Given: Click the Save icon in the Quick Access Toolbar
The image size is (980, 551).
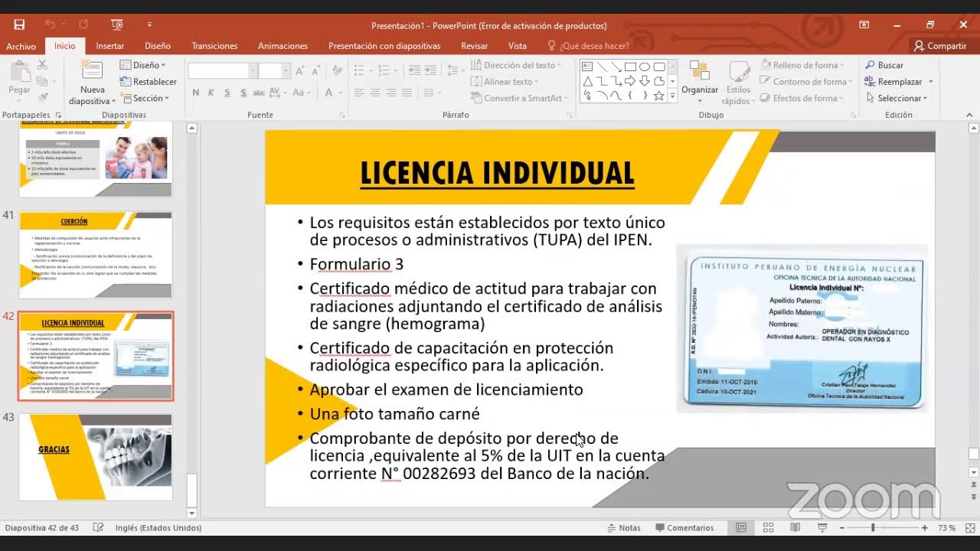Looking at the screenshot, I should pyautogui.click(x=19, y=24).
